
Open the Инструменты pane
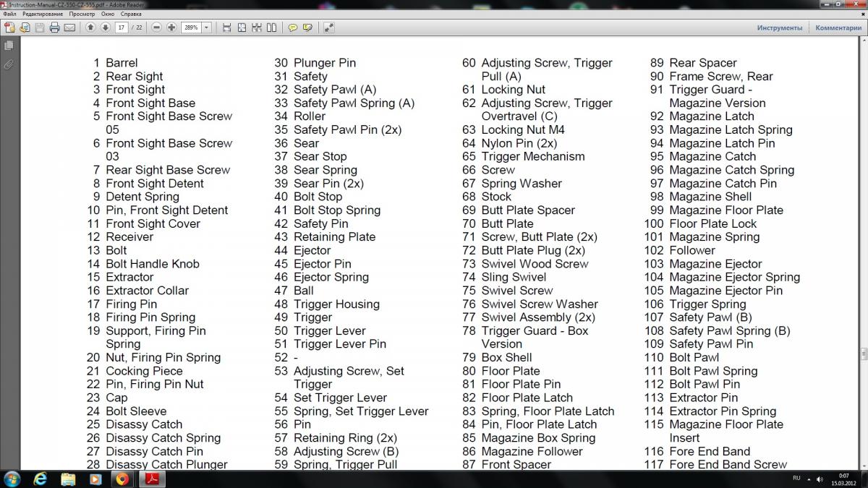[779, 27]
